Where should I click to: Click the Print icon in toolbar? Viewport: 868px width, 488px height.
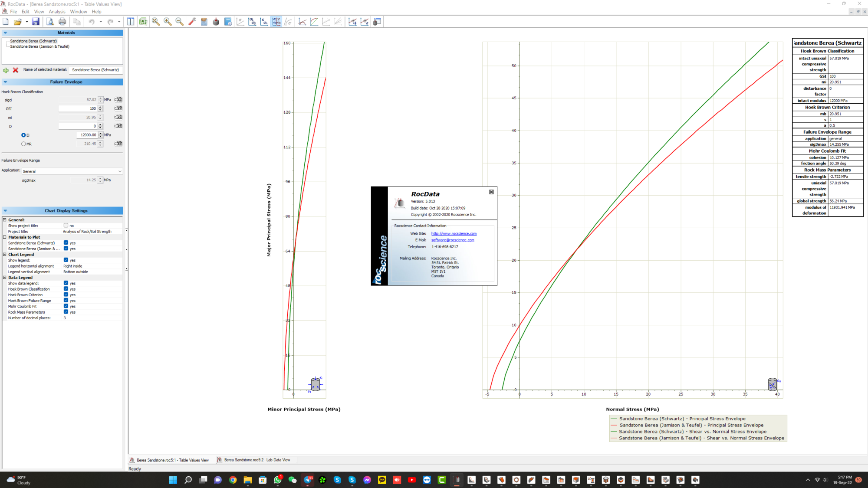tap(62, 22)
